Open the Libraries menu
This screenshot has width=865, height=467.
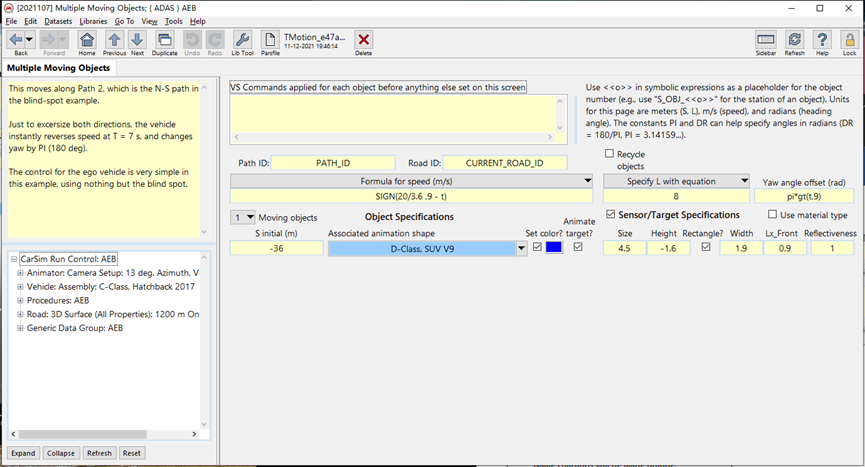93,21
